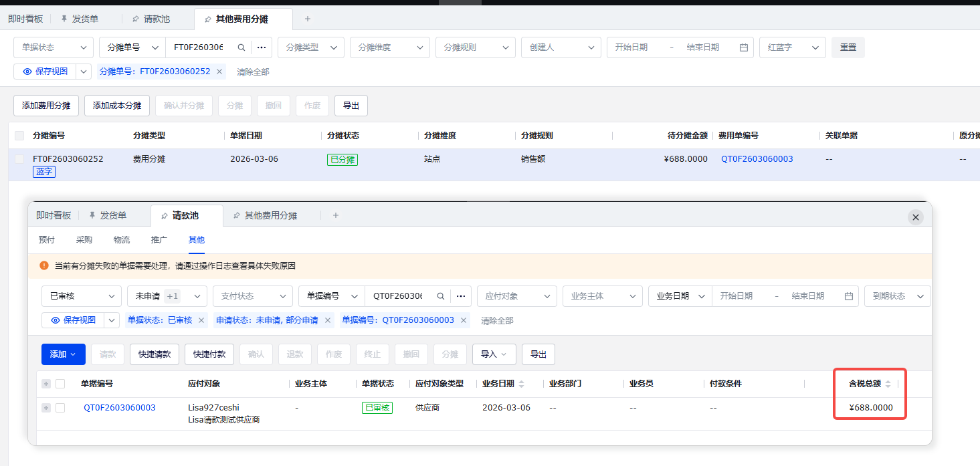Image resolution: width=980 pixels, height=466 pixels.
Task: Click the more options ellipsis beside 分摊单号 search
Action: click(x=262, y=47)
